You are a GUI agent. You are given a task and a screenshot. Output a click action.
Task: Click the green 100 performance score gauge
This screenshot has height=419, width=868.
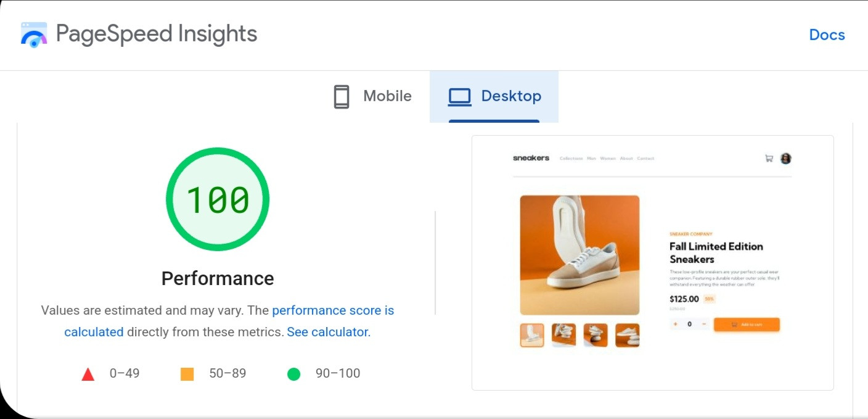[x=218, y=199]
